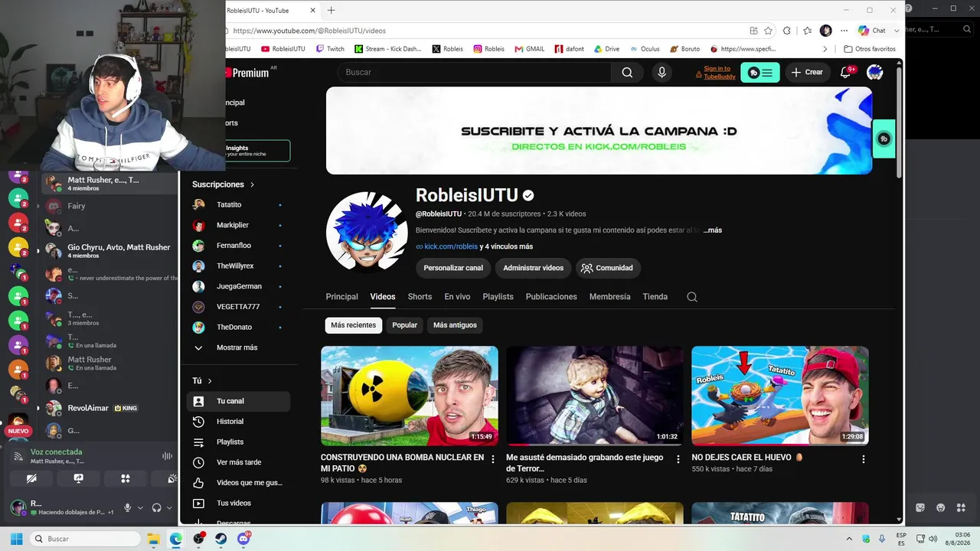Open the emoji picker in Discord chat

pyautogui.click(x=940, y=507)
